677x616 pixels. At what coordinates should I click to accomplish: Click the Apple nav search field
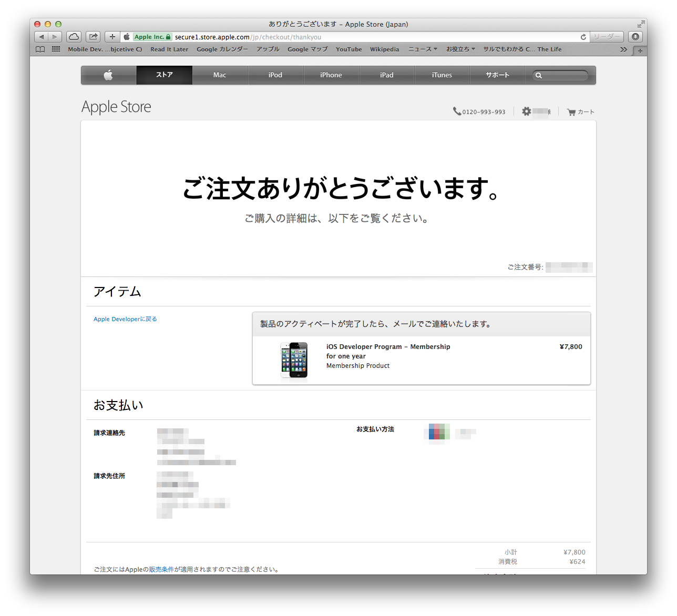[x=560, y=75]
